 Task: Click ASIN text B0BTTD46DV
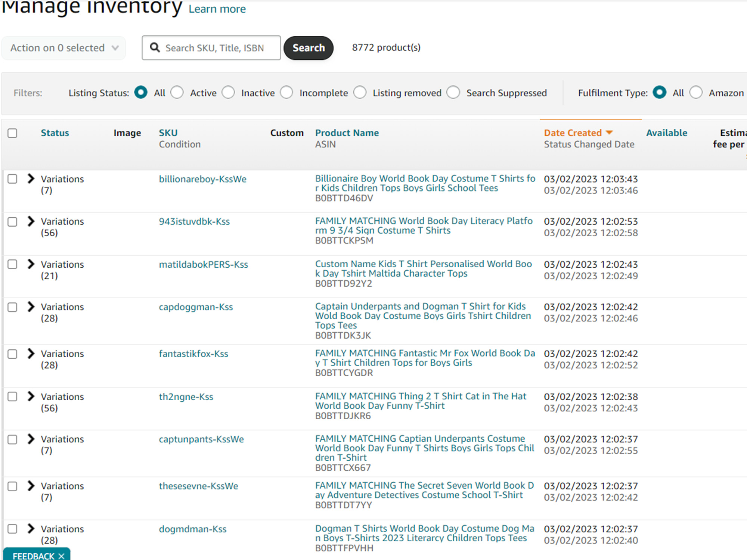pyautogui.click(x=344, y=198)
